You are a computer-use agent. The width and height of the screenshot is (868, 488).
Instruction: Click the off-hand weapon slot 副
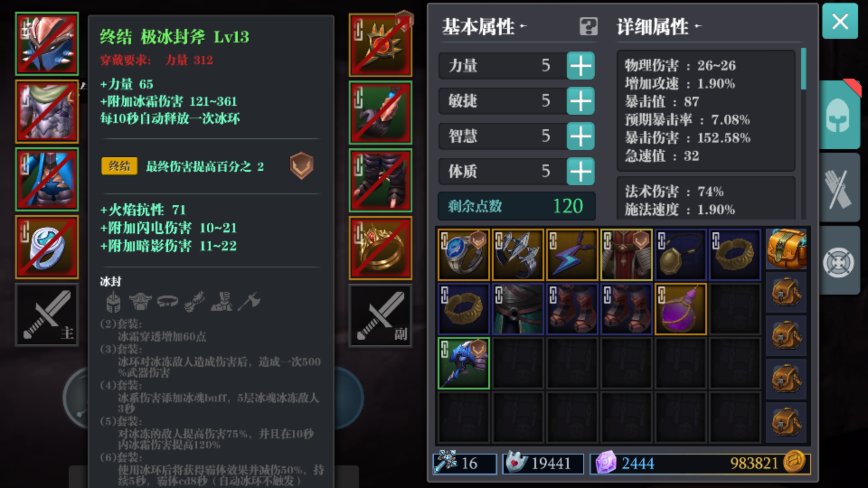[x=381, y=315]
